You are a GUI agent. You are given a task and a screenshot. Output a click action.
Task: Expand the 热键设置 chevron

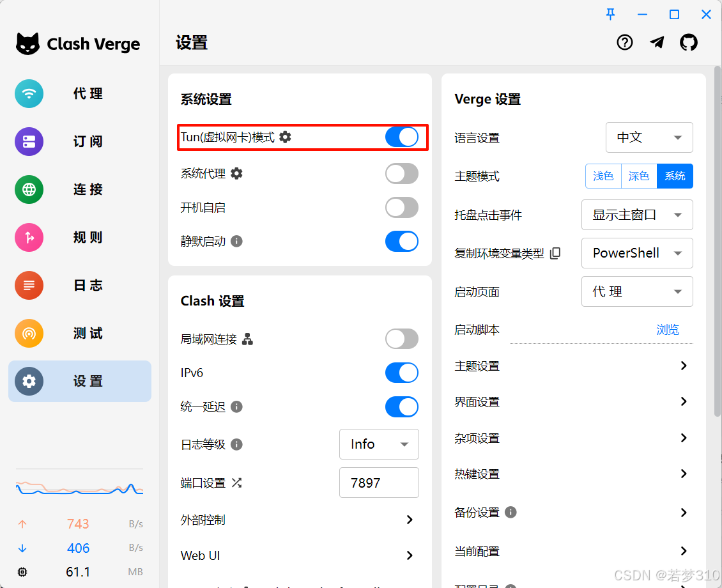pos(684,474)
